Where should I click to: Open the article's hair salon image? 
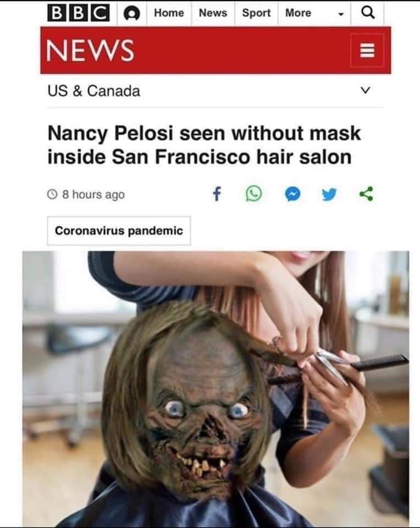tap(215, 389)
